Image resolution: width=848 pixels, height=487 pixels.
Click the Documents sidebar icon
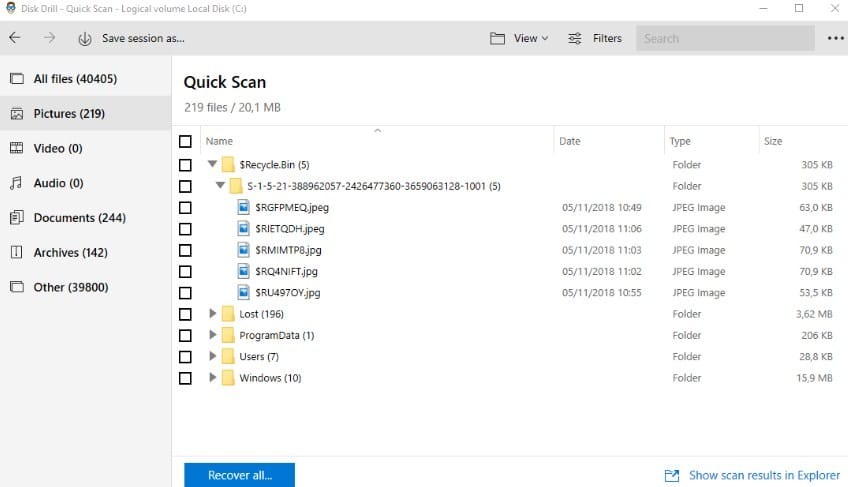pyautogui.click(x=17, y=218)
